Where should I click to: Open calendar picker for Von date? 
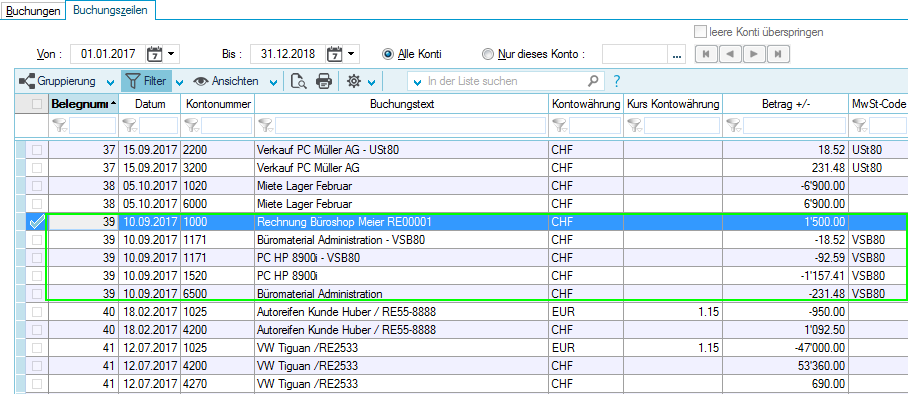coord(155,54)
